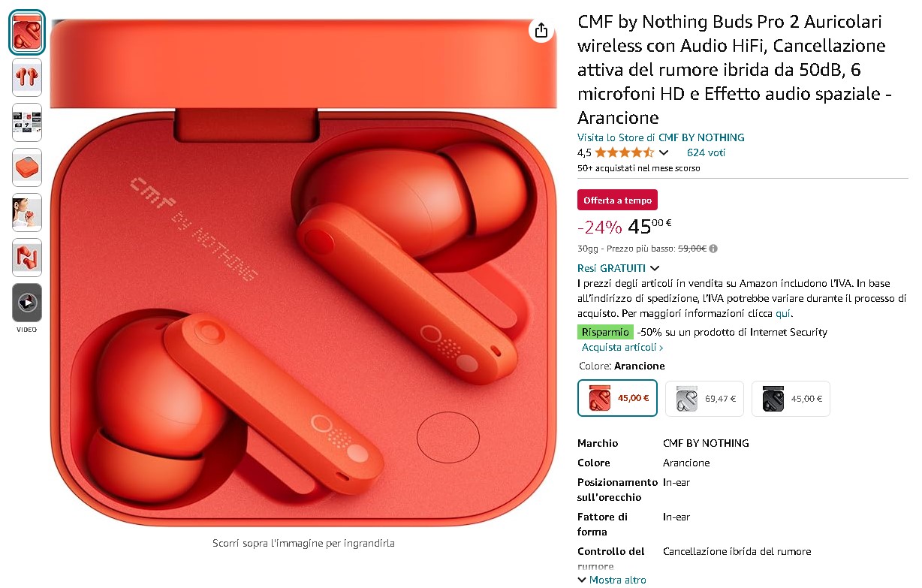Click the main orange earbuds product image
This screenshot has width=922, height=588.
(303, 273)
